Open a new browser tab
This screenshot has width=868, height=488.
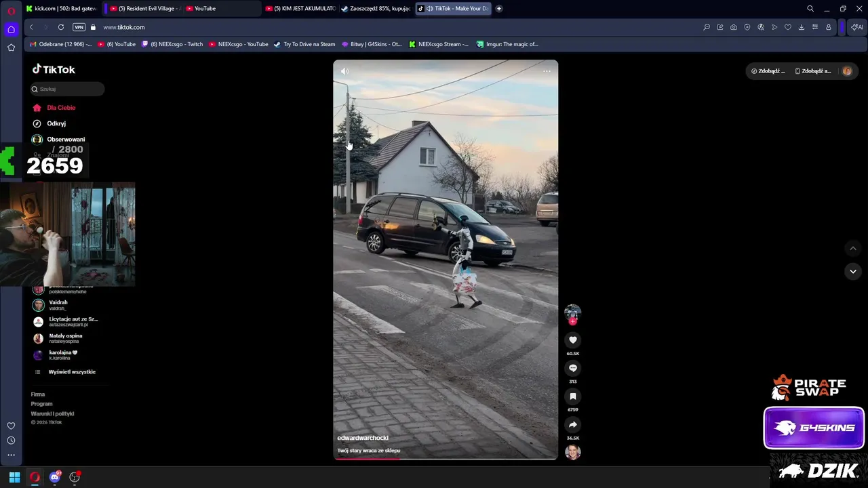499,9
